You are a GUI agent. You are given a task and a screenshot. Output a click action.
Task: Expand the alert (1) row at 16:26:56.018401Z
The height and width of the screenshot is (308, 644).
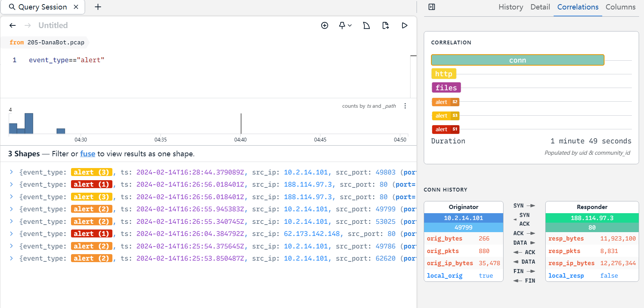click(x=11, y=184)
